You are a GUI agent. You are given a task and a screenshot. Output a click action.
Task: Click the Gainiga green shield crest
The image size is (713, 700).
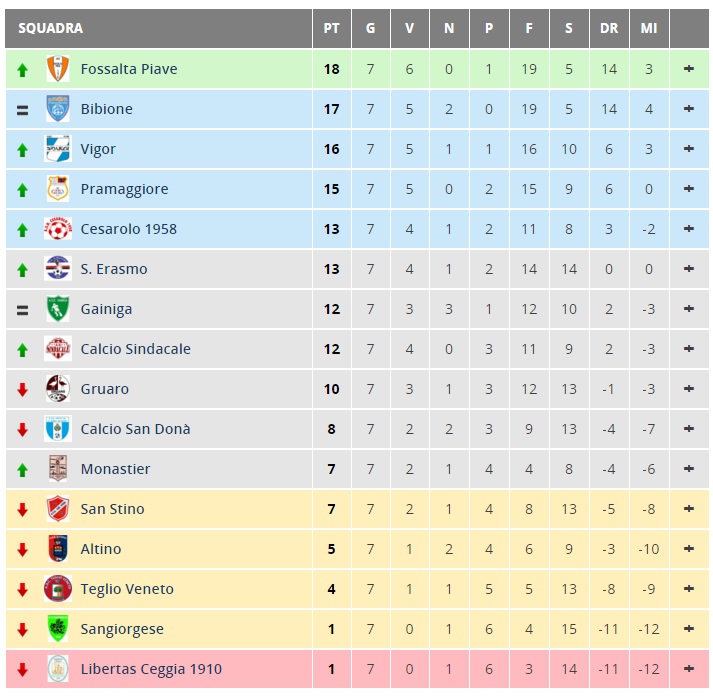[x=58, y=308]
